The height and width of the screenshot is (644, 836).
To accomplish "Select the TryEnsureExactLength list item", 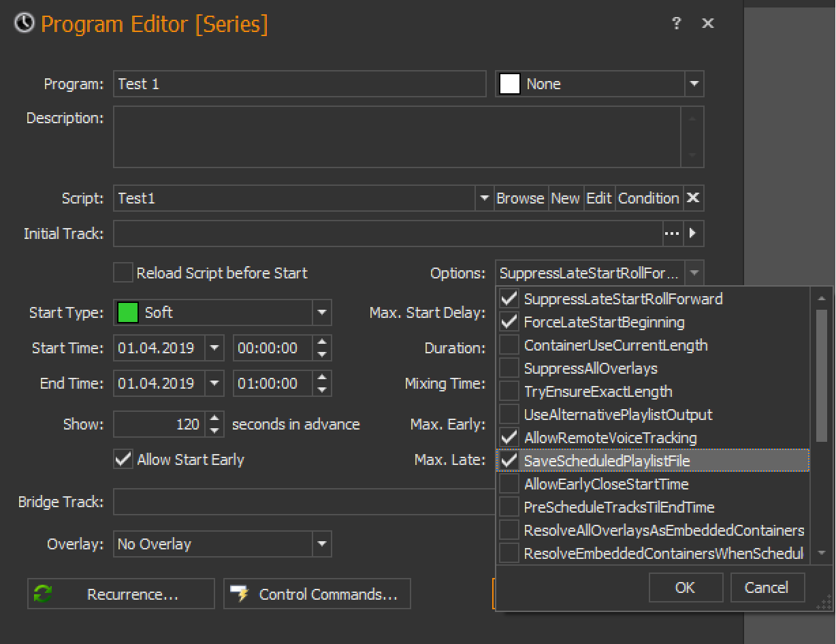I will (598, 391).
